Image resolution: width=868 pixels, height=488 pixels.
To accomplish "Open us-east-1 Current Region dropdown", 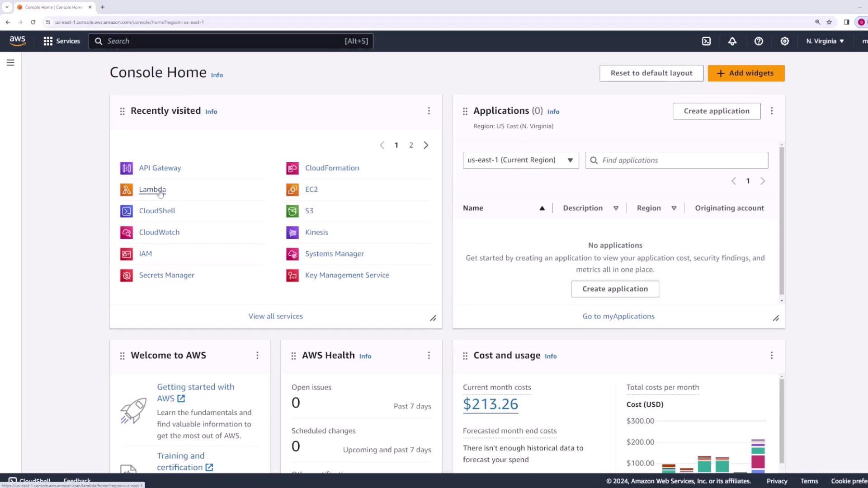I will (x=520, y=160).
